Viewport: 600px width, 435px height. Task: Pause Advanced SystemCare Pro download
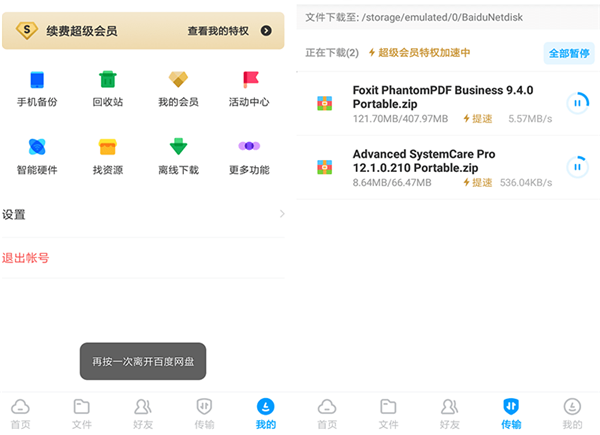577,167
